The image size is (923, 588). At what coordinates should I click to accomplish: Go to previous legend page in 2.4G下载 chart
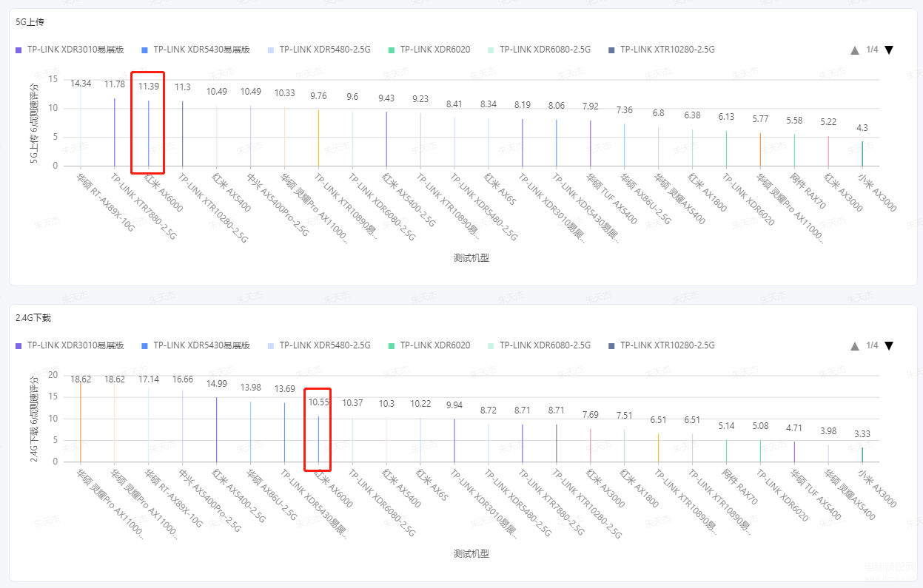(x=855, y=346)
